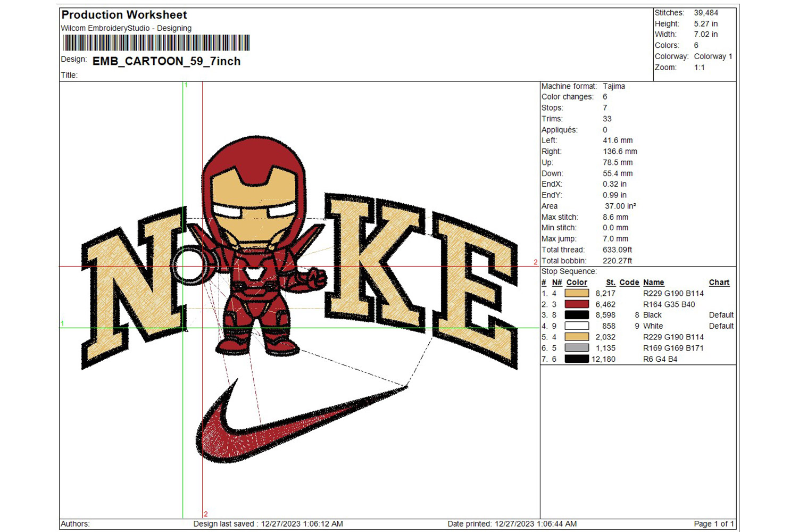Select the White swatch in stop row 4

(577, 326)
